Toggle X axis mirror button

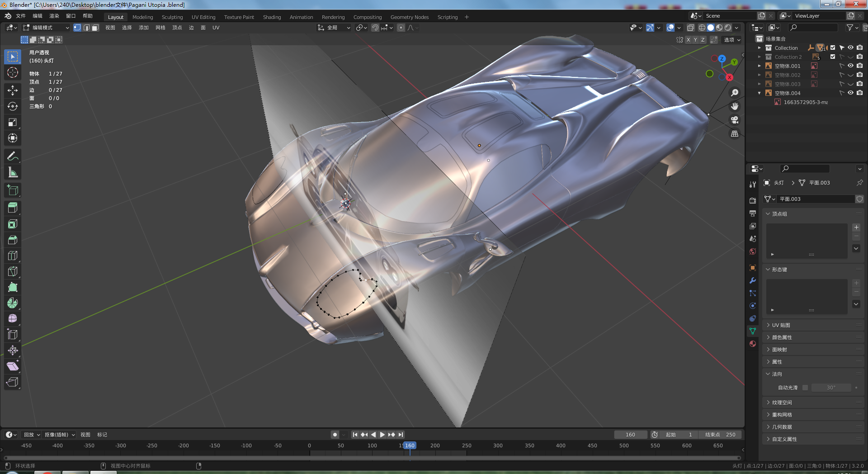[x=688, y=40]
